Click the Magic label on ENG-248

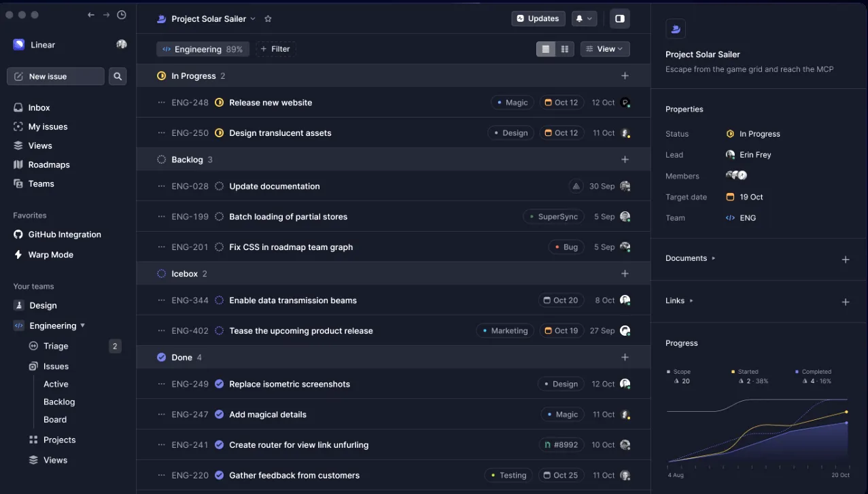point(513,103)
